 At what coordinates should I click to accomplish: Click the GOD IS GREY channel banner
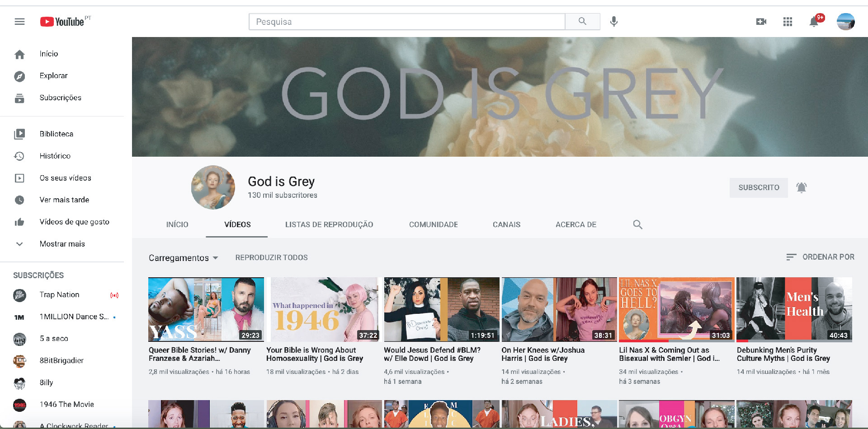pos(500,97)
